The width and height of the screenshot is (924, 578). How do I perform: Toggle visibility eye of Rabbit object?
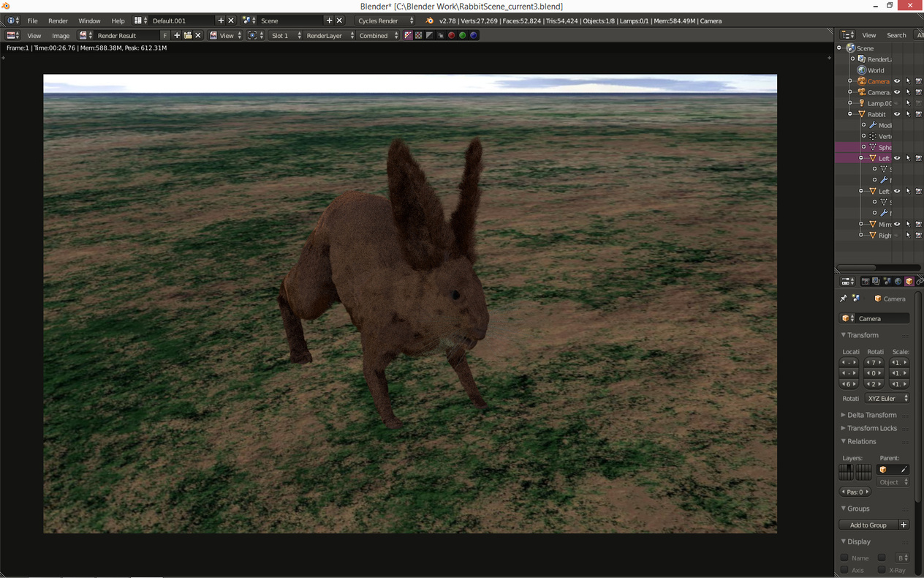(x=897, y=114)
